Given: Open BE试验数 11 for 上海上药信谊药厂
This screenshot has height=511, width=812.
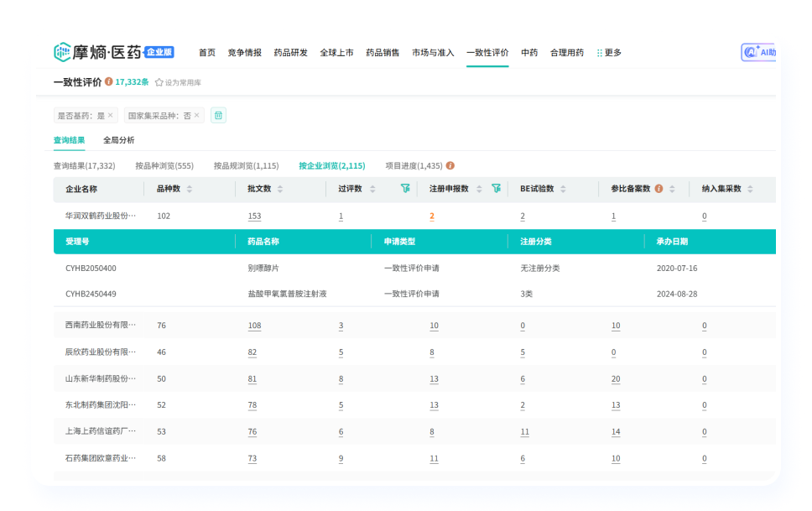Looking at the screenshot, I should coord(524,431).
